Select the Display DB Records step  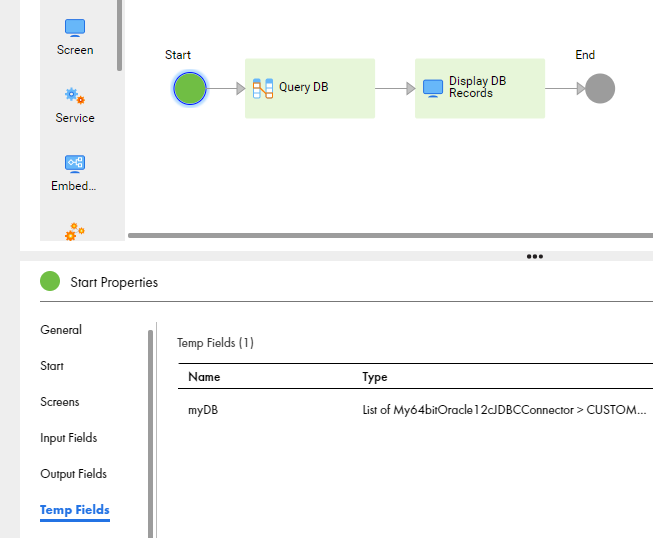[x=480, y=88]
